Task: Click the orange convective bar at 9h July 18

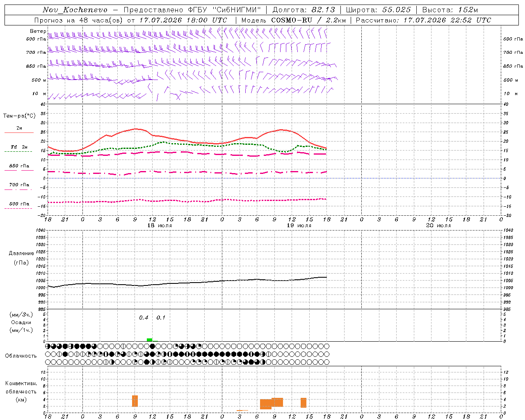Action: pyautogui.click(x=135, y=401)
